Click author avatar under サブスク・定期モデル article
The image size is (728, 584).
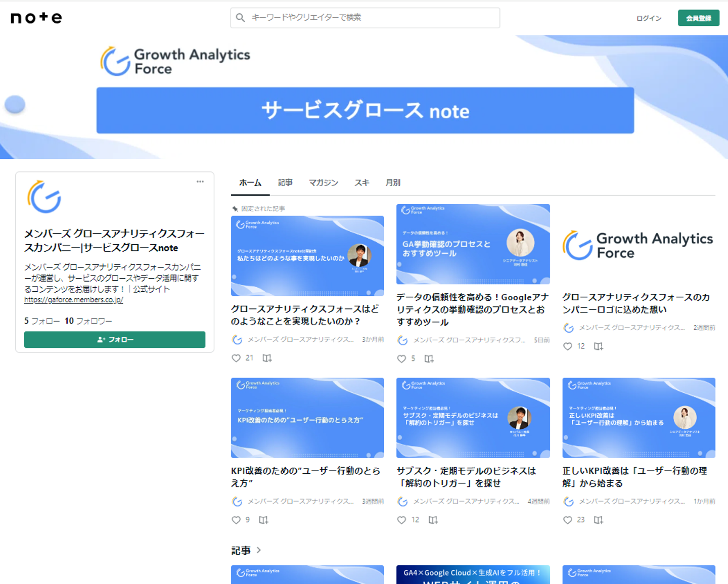coord(402,501)
